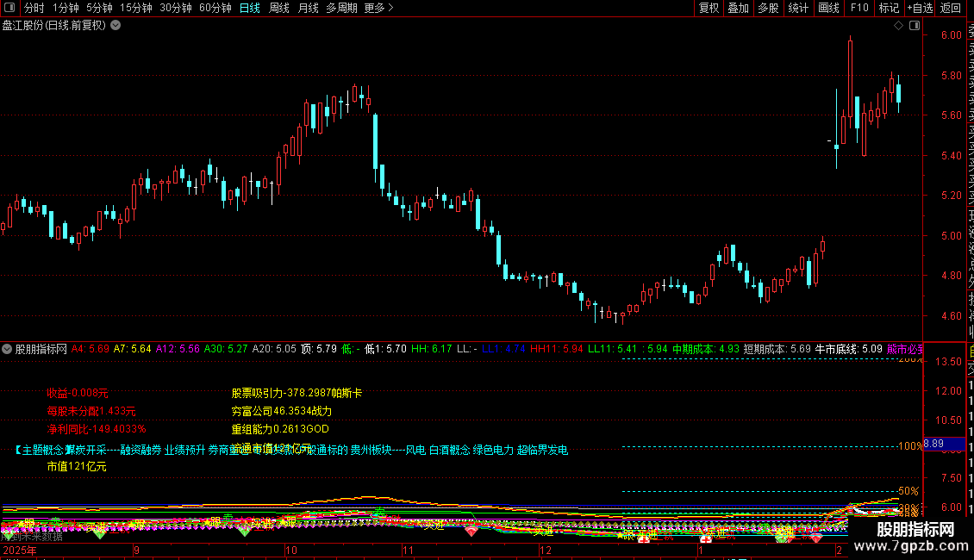
Task: Click the 净利同比-149.4033% text
Action: click(97, 429)
